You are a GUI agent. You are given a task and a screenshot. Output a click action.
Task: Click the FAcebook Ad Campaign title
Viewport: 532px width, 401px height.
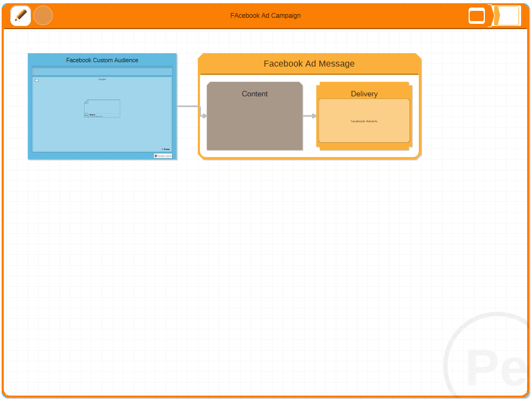265,16
